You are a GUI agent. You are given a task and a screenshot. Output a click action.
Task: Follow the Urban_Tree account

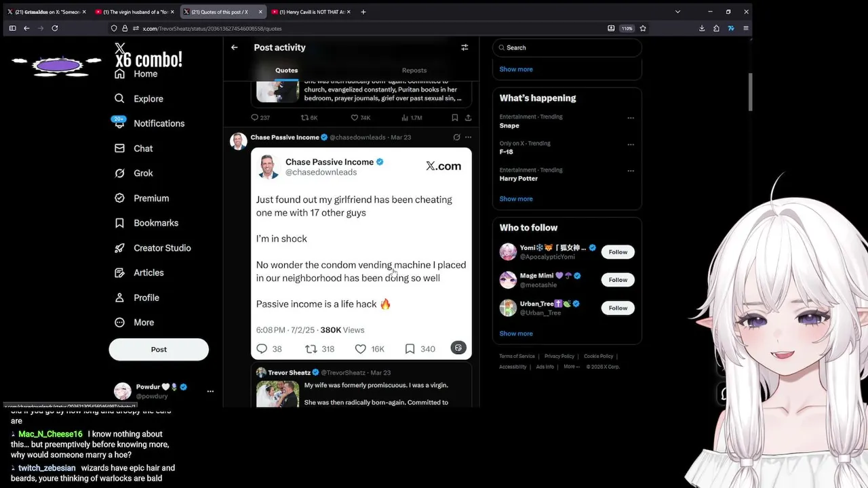coord(618,308)
